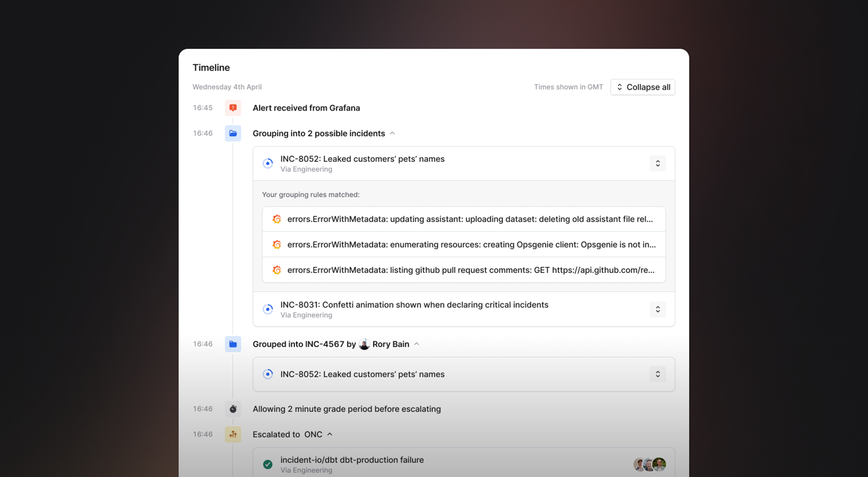Click the Grafana icon on Opsgenie client error
The image size is (868, 477).
pyautogui.click(x=276, y=245)
